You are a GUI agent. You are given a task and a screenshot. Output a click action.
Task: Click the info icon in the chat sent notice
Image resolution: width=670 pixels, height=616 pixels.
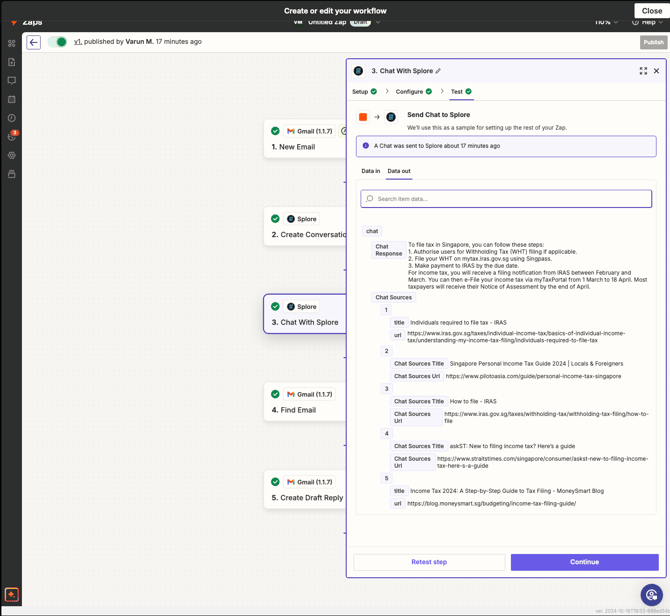(366, 146)
